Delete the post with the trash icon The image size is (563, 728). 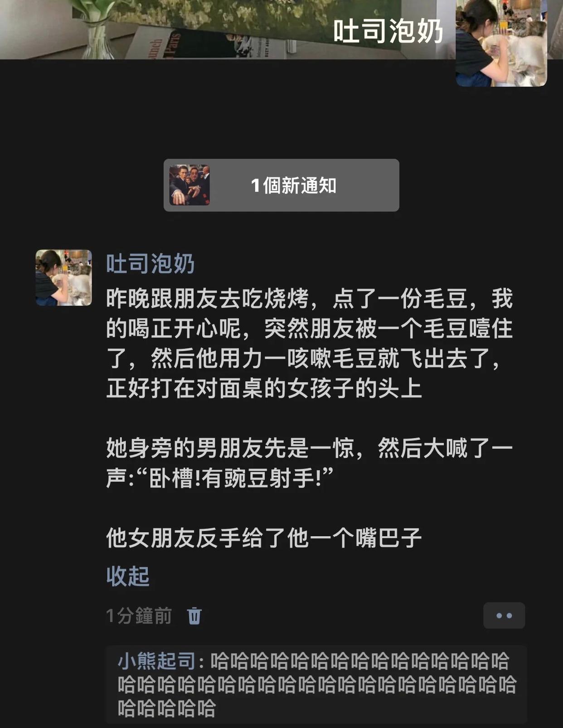194,616
